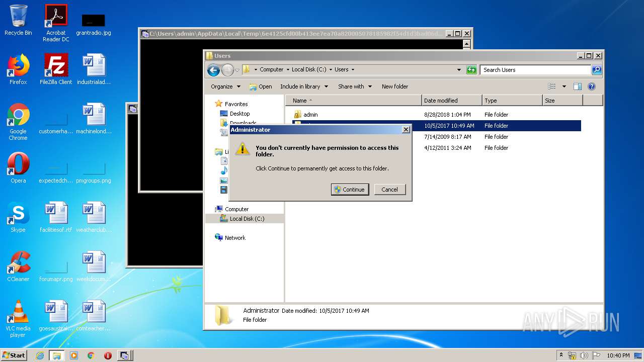Show hidden system tray icons
Screen dimensions: 644x362
(x=561, y=355)
